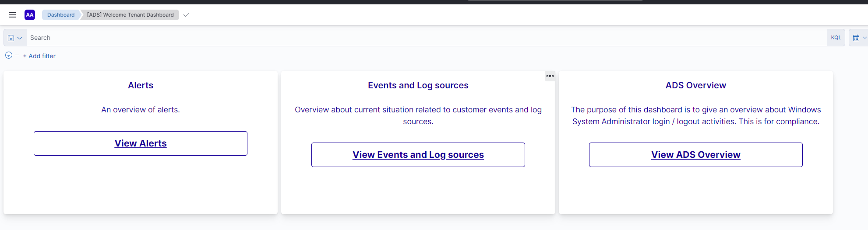Click into the Search query field
The image size is (868, 230).
[425, 38]
